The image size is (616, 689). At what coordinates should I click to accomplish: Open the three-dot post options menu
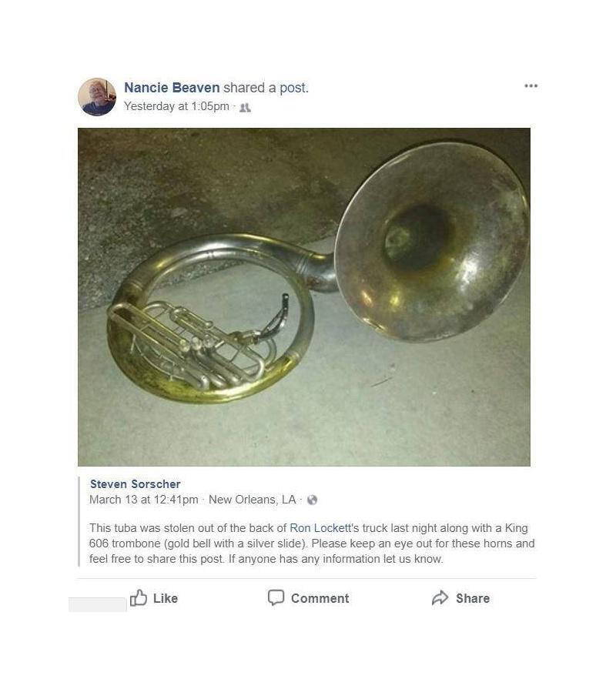click(531, 85)
